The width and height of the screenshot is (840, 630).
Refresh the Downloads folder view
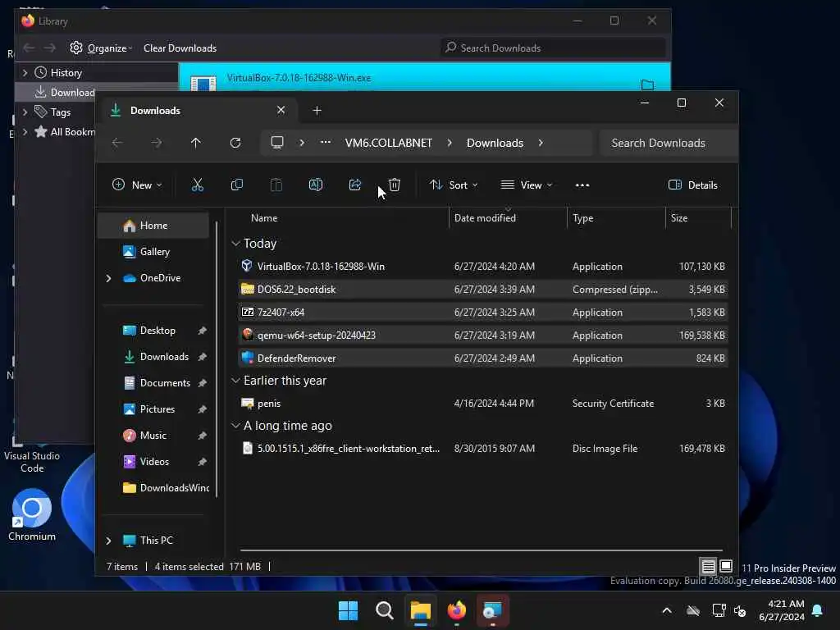click(x=235, y=143)
